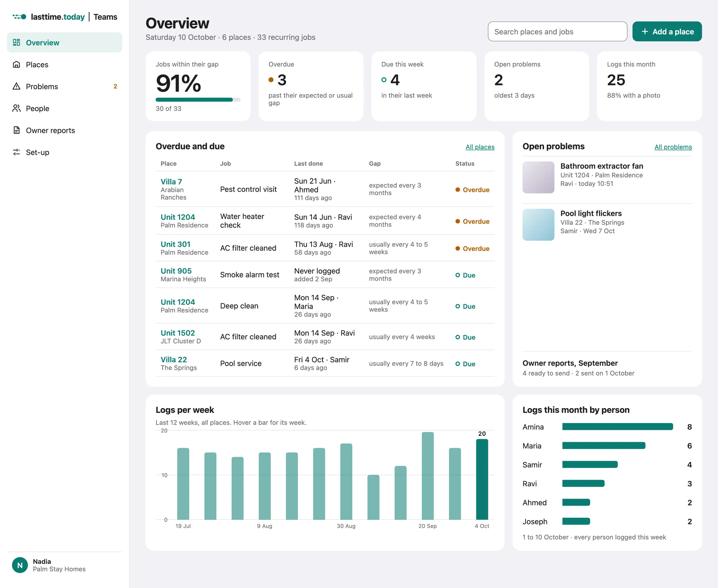This screenshot has width=718, height=588.
Task: Click the Add a place button
Action: tap(667, 32)
